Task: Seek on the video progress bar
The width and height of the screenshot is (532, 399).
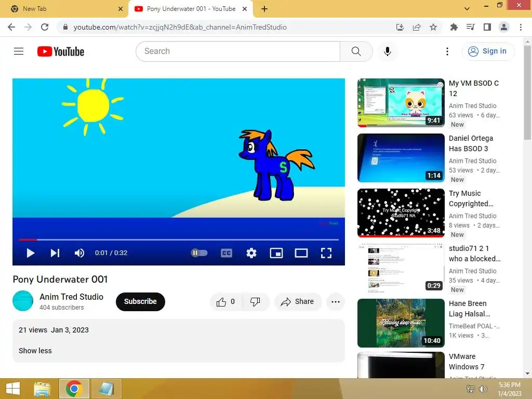Action: (x=179, y=240)
